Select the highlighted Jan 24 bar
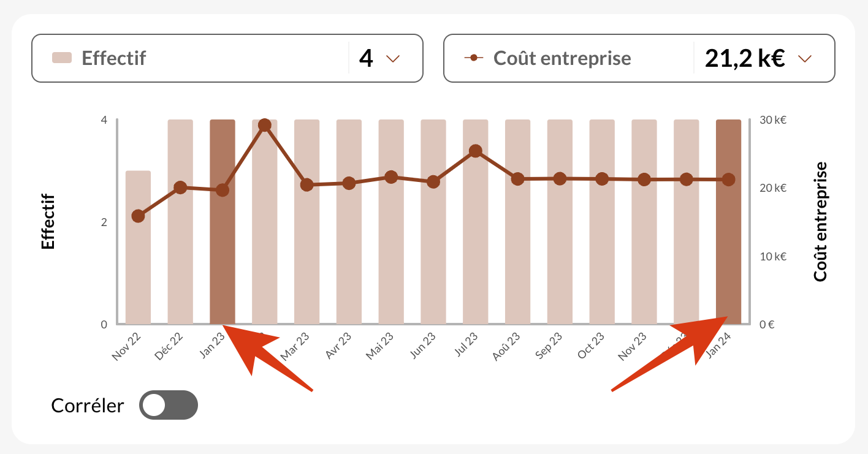The image size is (868, 454). pos(728,257)
